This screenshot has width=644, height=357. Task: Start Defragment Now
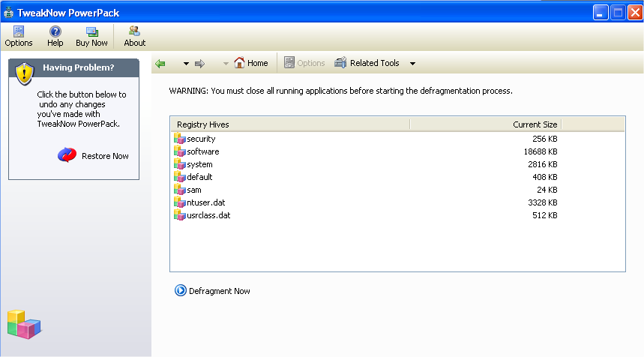pyautogui.click(x=212, y=291)
